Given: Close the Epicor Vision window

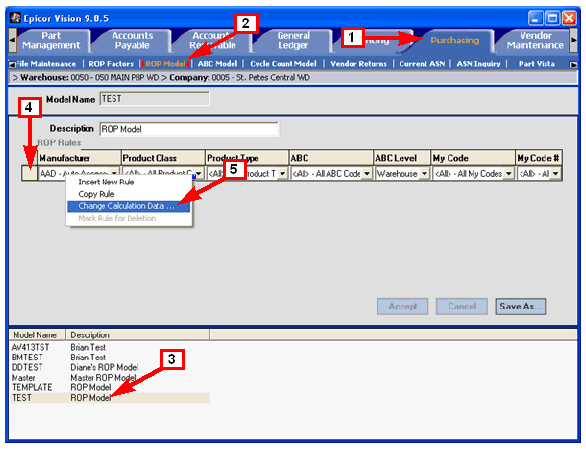Looking at the screenshot, I should [x=569, y=18].
